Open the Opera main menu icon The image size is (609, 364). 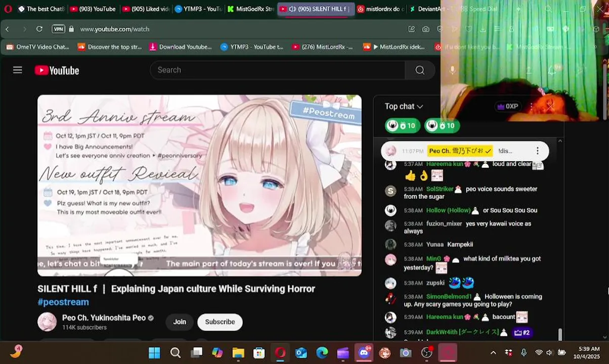point(8,9)
